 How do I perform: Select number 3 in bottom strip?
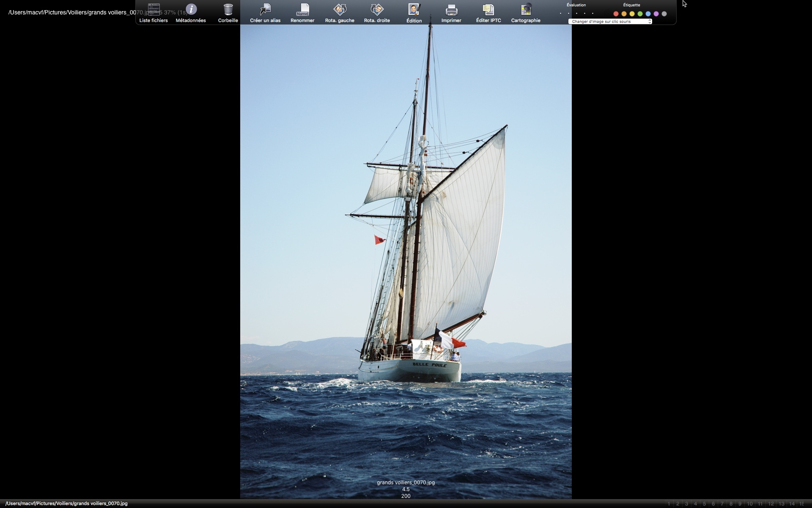[686, 504]
